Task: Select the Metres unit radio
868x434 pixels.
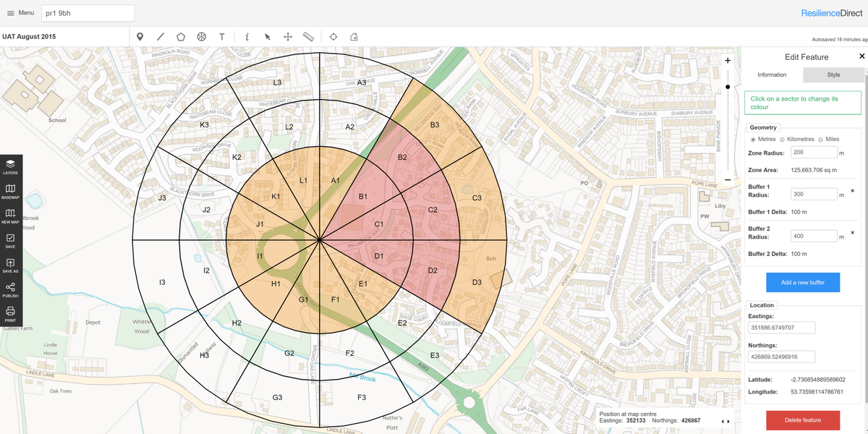Action: click(x=753, y=139)
